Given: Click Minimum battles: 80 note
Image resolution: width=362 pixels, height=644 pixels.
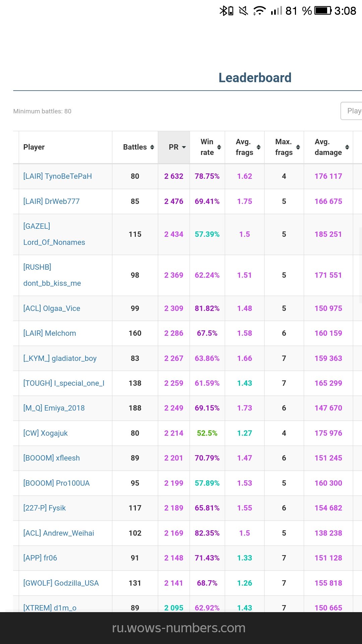Looking at the screenshot, I should point(42,111).
